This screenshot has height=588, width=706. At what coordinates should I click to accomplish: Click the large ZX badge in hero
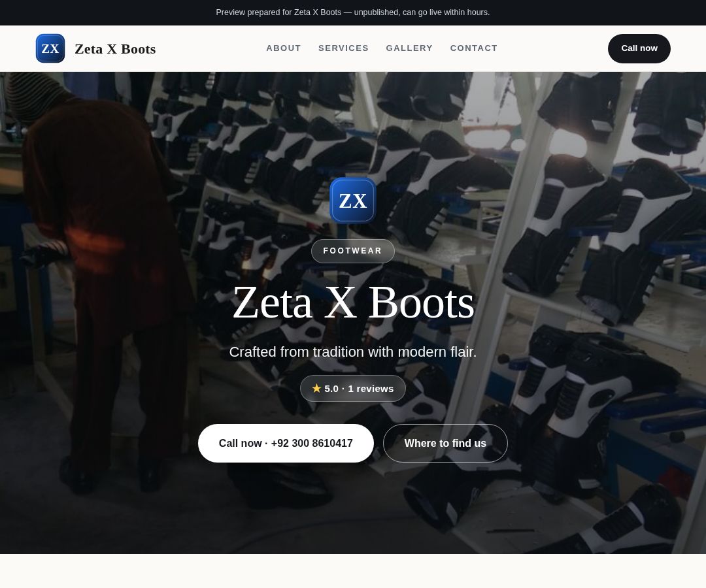353,201
